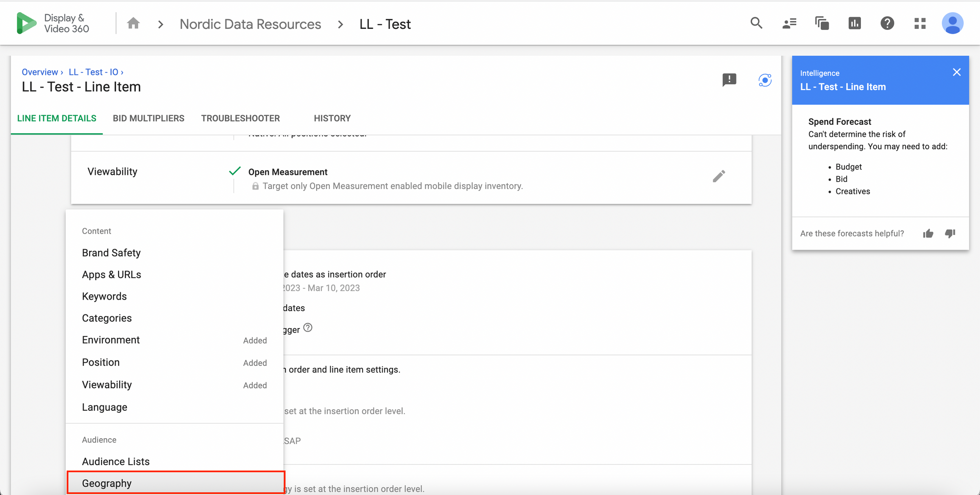The height and width of the screenshot is (495, 980).
Task: Close the Intelligence panel
Action: 956,72
